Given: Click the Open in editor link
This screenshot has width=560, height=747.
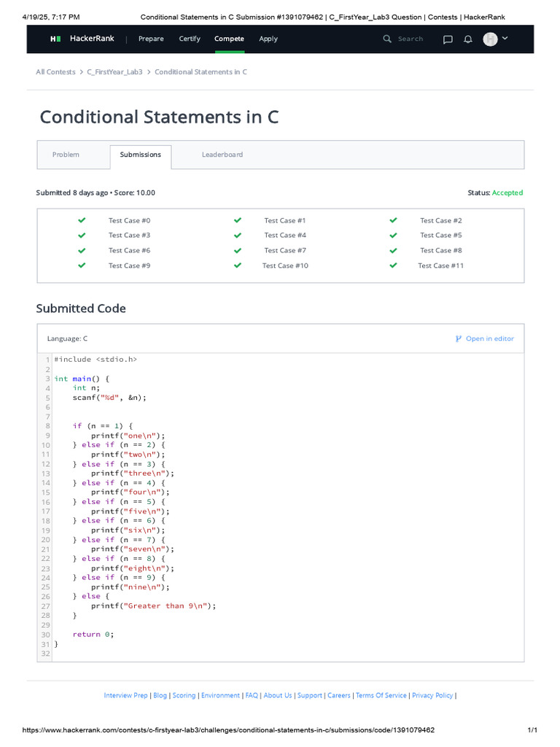Looking at the screenshot, I should 489,338.
